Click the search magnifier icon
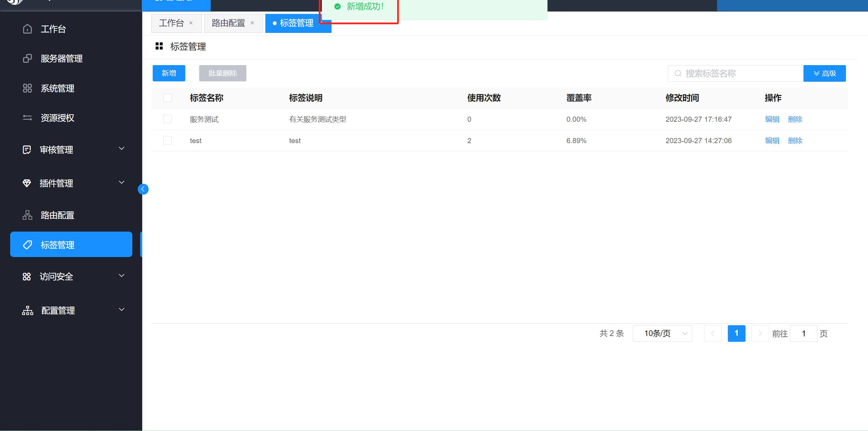Image resolution: width=868 pixels, height=431 pixels. click(x=678, y=73)
